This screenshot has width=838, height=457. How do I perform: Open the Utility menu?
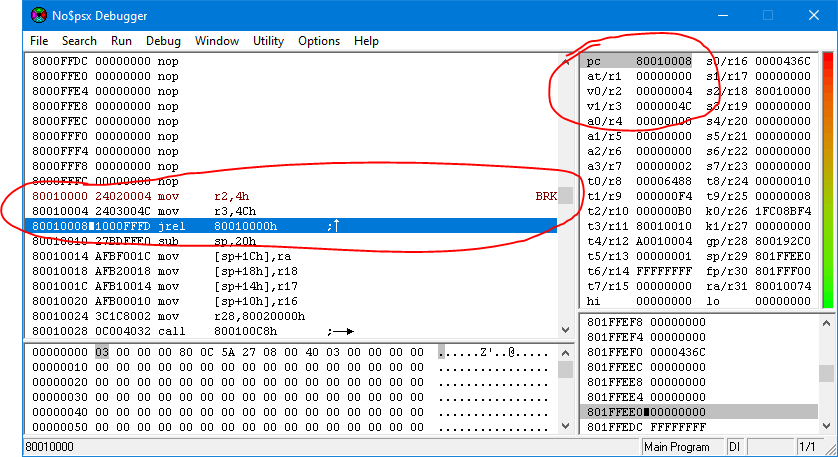(268, 41)
